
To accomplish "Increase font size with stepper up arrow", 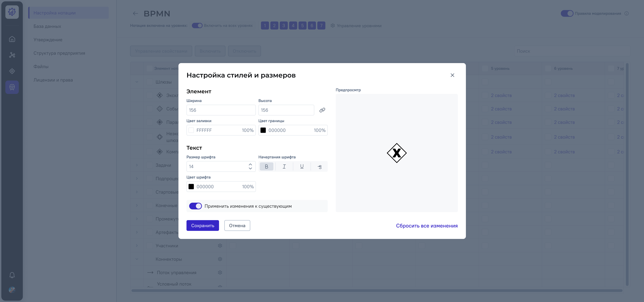I will tap(250, 164).
